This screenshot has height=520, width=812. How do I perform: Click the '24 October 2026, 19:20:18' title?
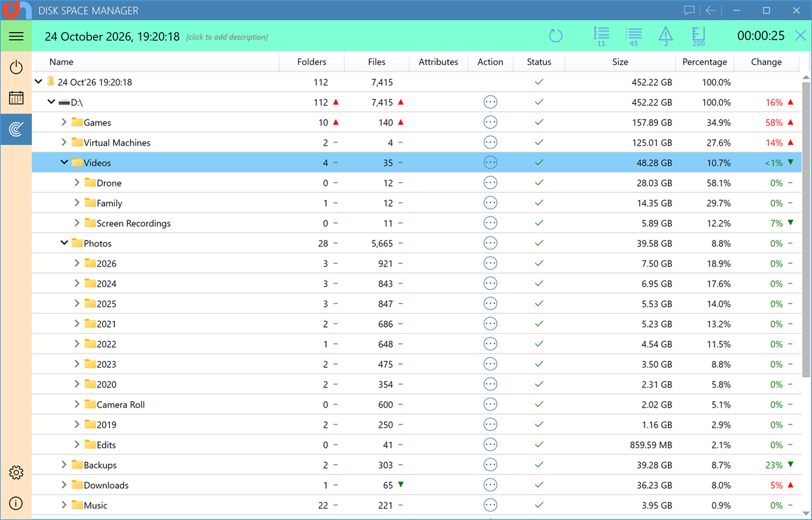click(112, 36)
